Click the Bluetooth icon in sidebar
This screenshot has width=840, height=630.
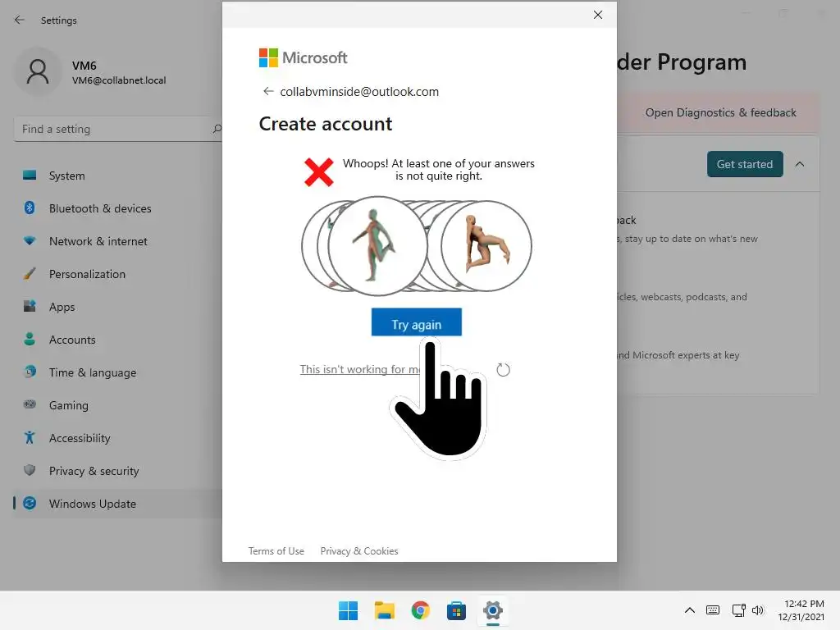pos(30,208)
